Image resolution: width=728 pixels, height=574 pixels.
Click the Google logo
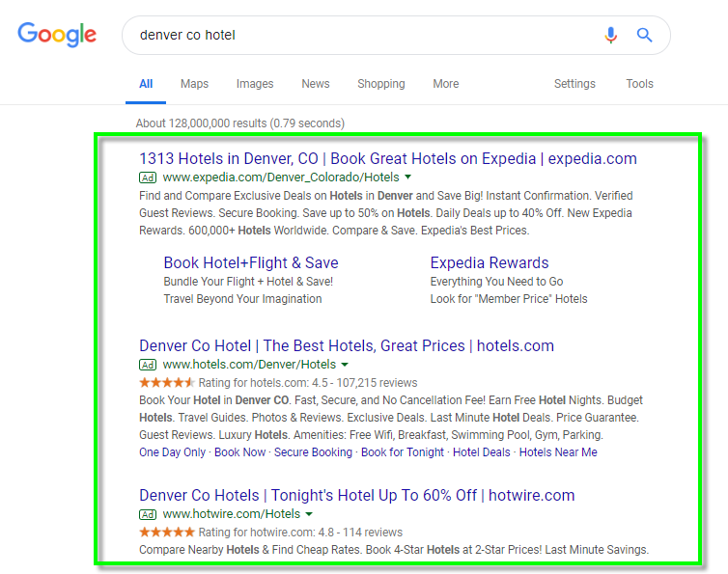click(x=57, y=35)
